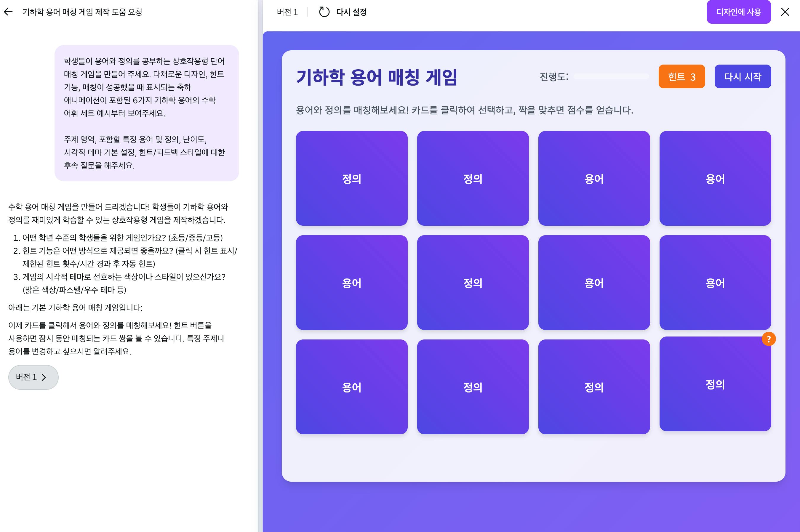Flip the third row, third card 정의
800x532 pixels.
(x=594, y=387)
